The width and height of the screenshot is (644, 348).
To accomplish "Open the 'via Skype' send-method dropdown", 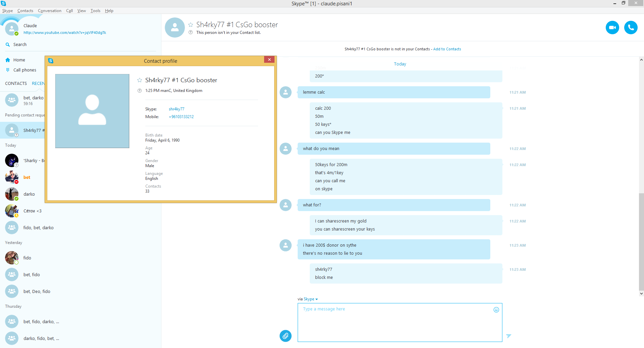I will pos(310,299).
